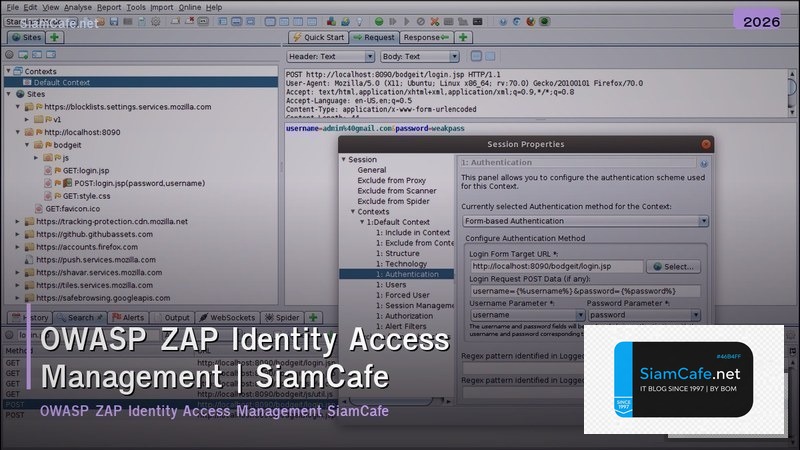Click the combined view icon right of split icon
800x450 pixels.
[490, 56]
